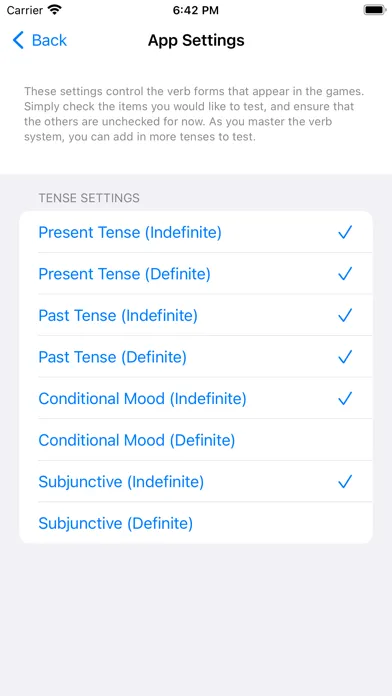Enable Conditional Mood (Definite) row

coord(196,440)
